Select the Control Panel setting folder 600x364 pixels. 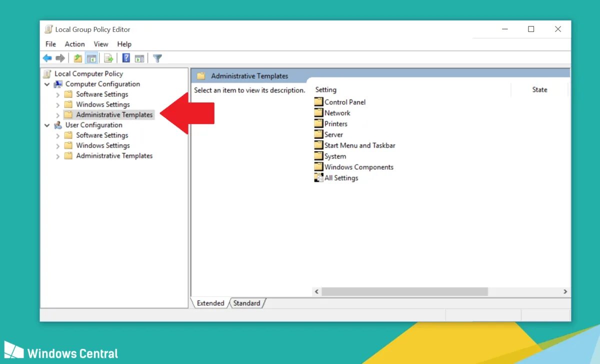(x=345, y=102)
